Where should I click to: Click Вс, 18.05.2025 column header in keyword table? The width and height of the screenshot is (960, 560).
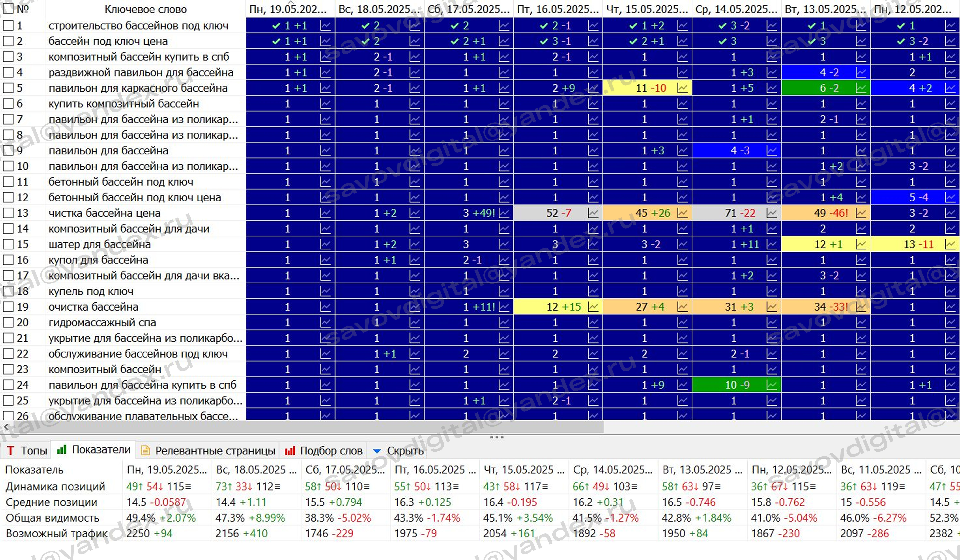click(x=380, y=9)
